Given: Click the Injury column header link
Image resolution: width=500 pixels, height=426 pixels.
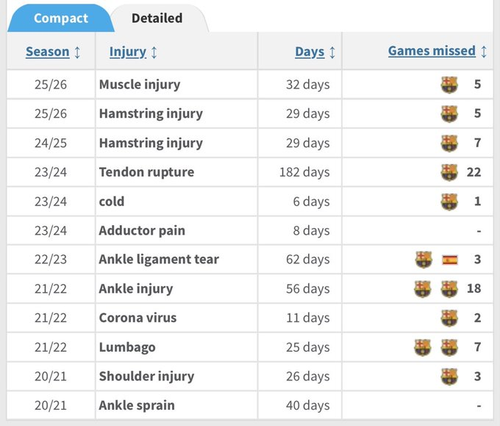Looking at the screenshot, I should point(128,52).
